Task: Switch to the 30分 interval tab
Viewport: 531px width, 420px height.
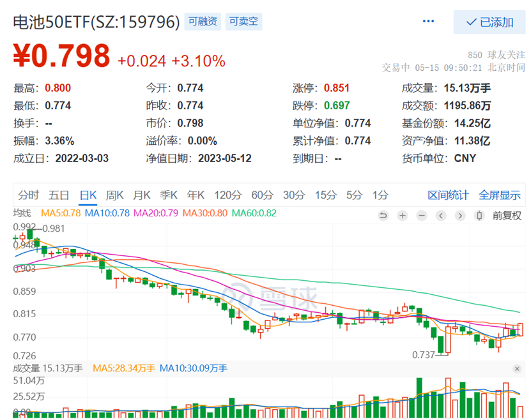Action: pos(294,195)
